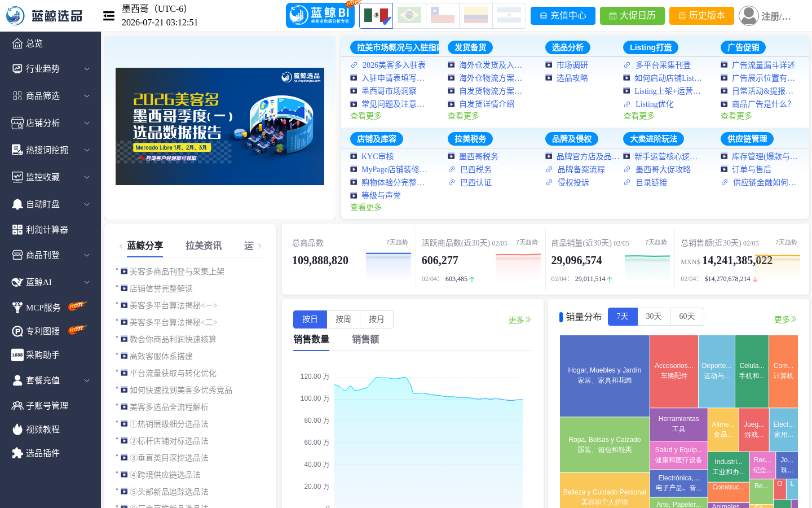The image size is (812, 508).
Task: Open the 总览 overview home icon
Action: coord(17,43)
